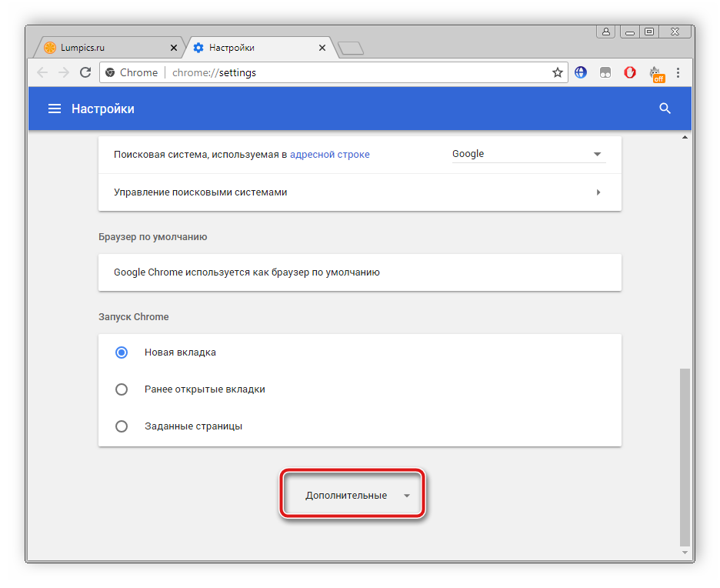The width and height of the screenshot is (720, 588).
Task: Open the Settings hamburger menu
Action: (55, 109)
